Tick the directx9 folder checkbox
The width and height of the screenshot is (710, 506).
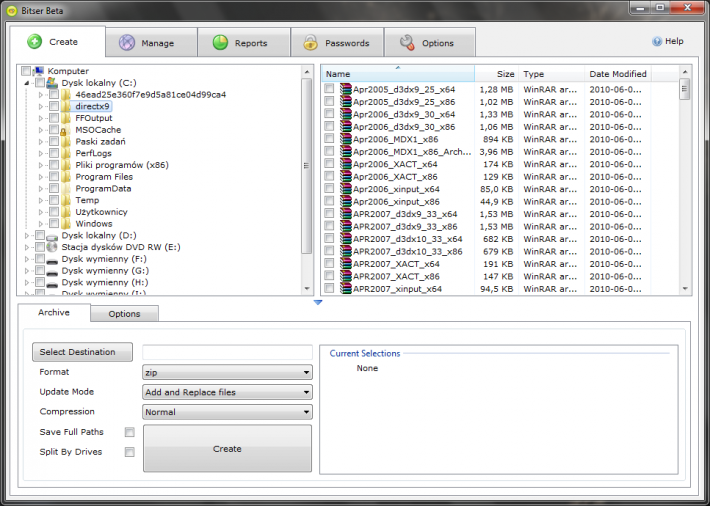54,106
